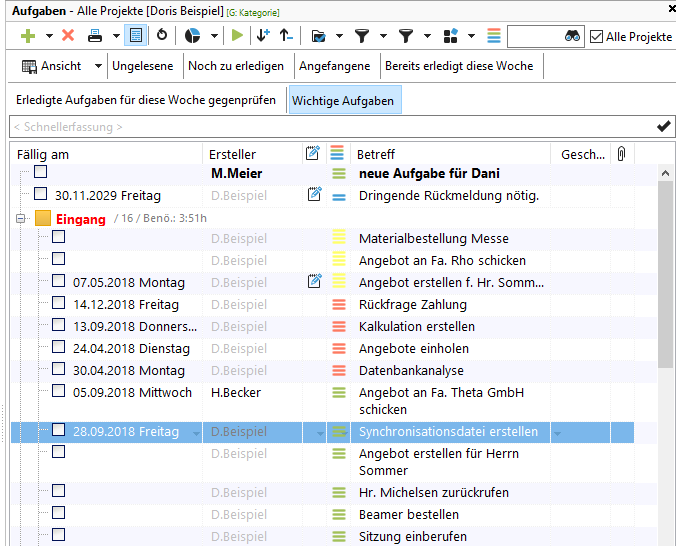Screen dimensions: 676x546
Task: Check the box for 'Rückfrage Zahlung' task
Action: coord(59,304)
